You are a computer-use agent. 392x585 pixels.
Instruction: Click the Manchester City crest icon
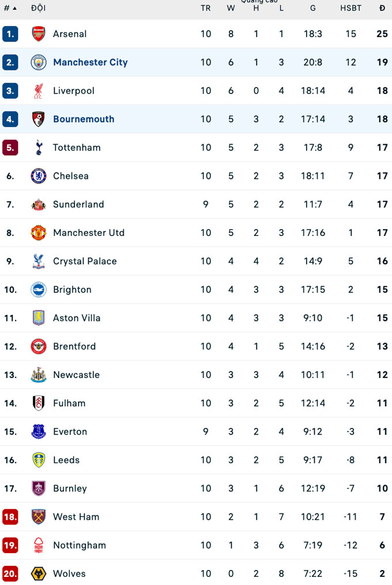click(39, 62)
